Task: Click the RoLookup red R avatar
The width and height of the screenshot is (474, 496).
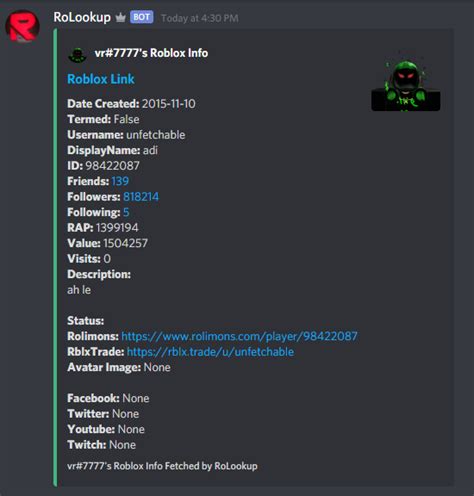Action: 22,26
